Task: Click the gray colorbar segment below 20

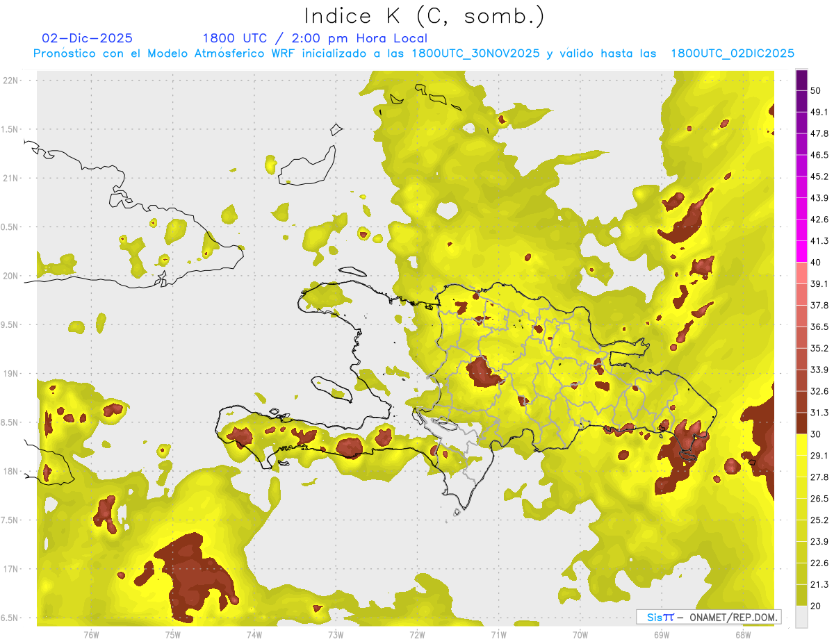Action: pyautogui.click(x=801, y=617)
